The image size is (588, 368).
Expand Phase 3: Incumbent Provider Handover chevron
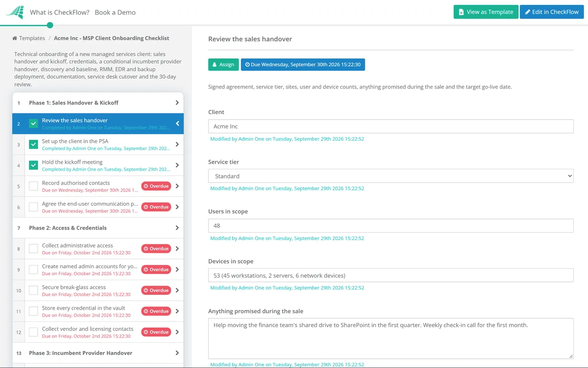point(177,353)
